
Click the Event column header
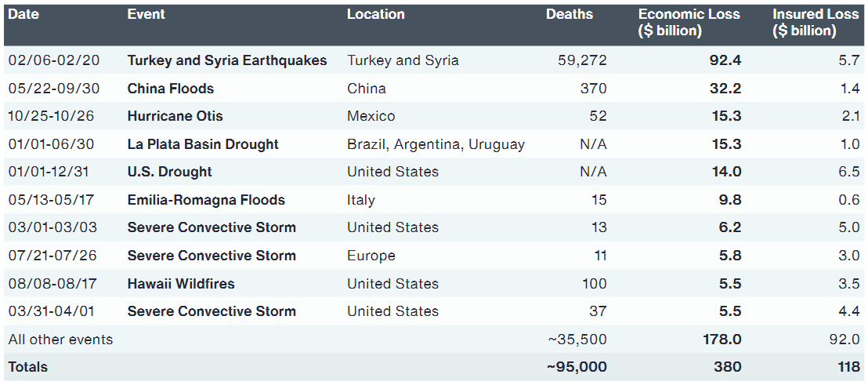(x=146, y=15)
